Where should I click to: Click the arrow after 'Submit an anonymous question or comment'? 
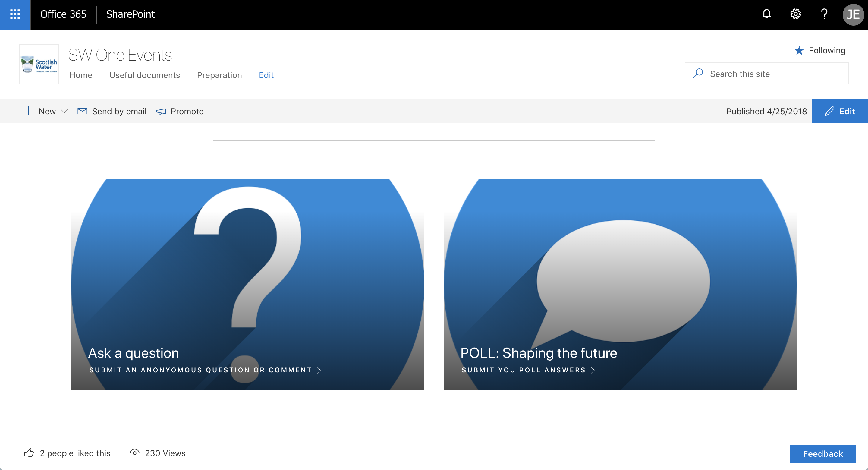click(319, 370)
